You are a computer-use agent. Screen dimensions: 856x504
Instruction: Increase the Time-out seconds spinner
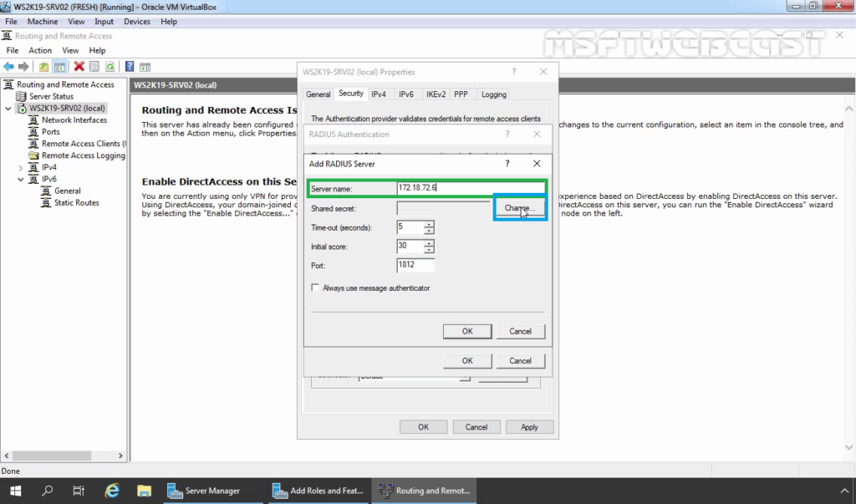click(x=429, y=224)
